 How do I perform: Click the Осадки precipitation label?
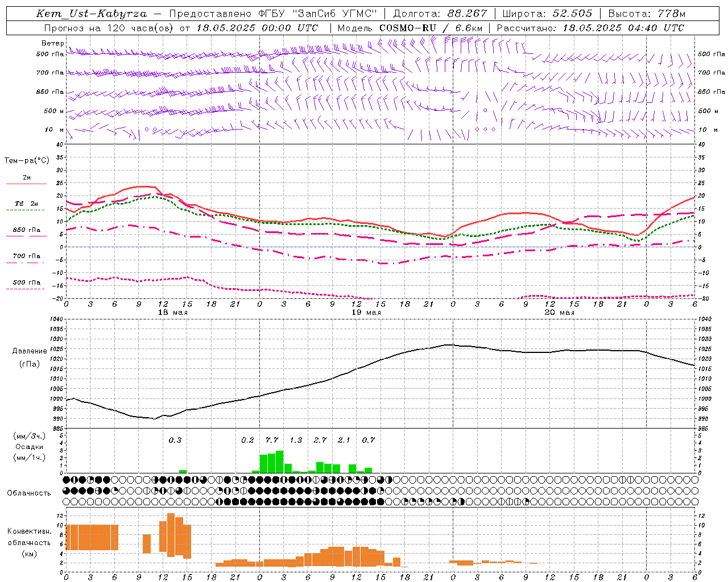(29, 447)
